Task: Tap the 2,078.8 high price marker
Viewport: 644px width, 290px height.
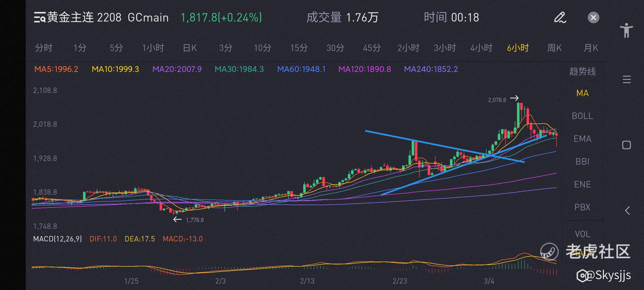Action: pyautogui.click(x=497, y=100)
